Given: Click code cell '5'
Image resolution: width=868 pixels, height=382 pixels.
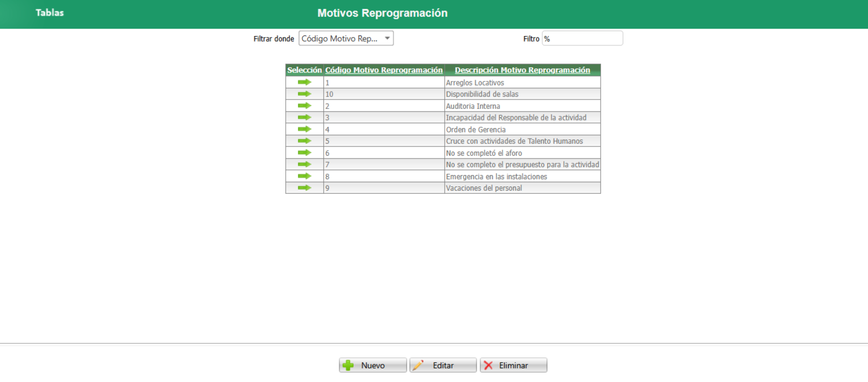Looking at the screenshot, I should [x=384, y=141].
